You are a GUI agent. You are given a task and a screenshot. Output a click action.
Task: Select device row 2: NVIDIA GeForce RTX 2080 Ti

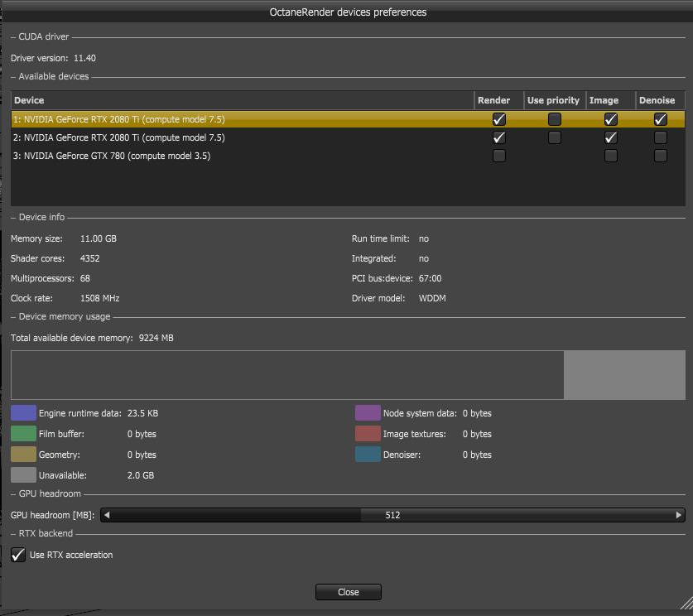click(349, 137)
